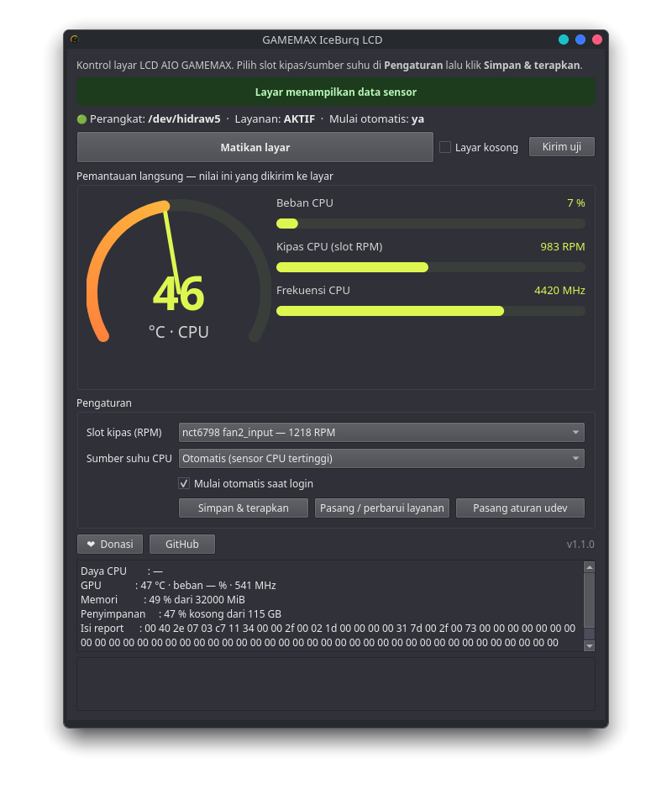The image size is (672, 800).
Task: Click Simpan & terapkan button
Action: pos(244,508)
